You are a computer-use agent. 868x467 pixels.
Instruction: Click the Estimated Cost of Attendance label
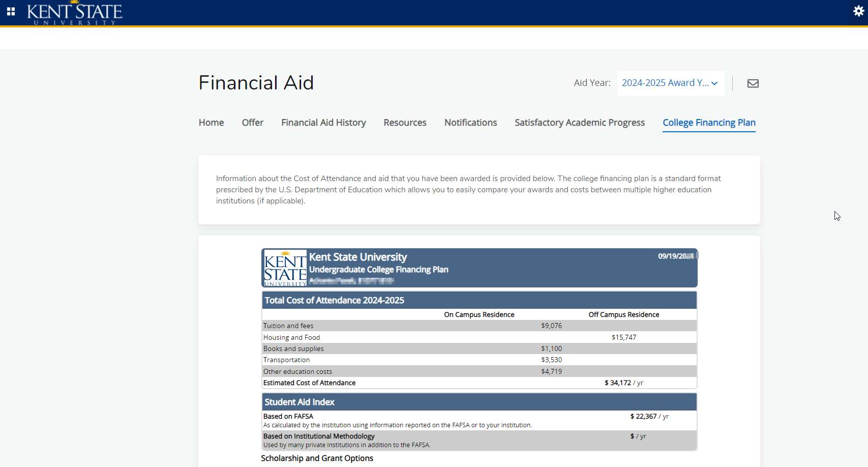309,383
